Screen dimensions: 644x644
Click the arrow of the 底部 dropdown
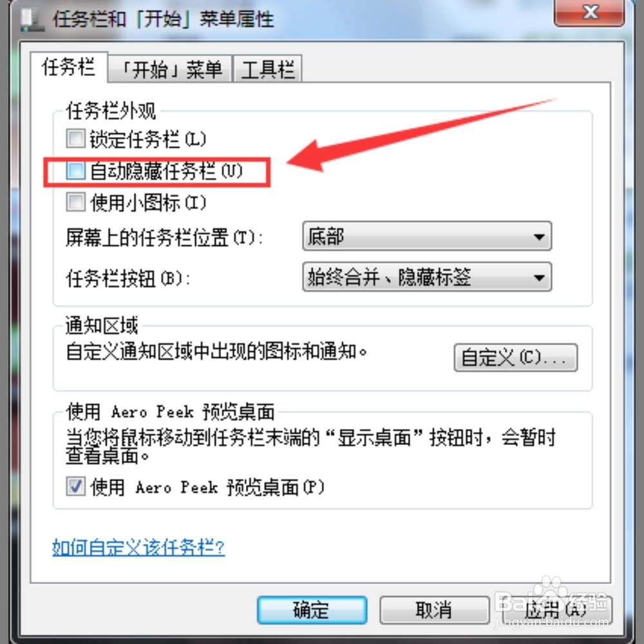click(539, 236)
